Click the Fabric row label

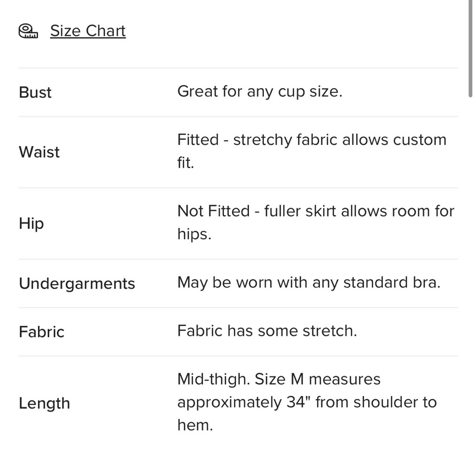tap(41, 332)
